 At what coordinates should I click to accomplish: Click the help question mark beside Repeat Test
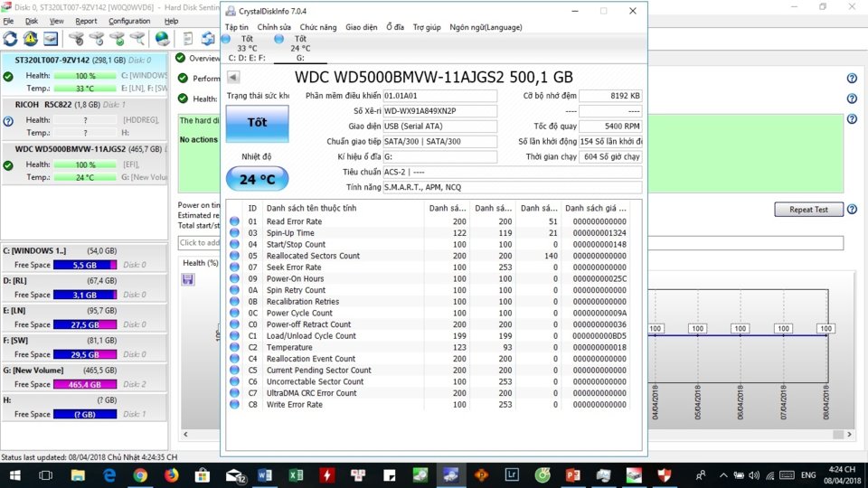[852, 209]
